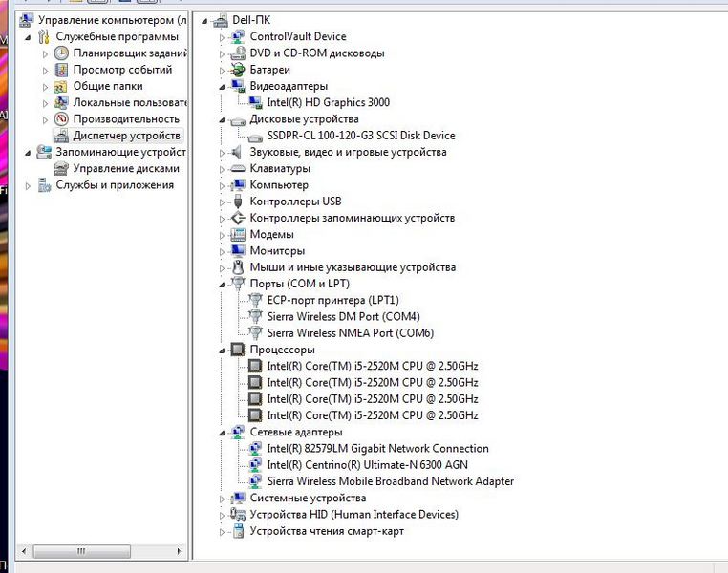Click the first i5-2520M processor icon
Screen dimensions: 728x573
point(256,366)
